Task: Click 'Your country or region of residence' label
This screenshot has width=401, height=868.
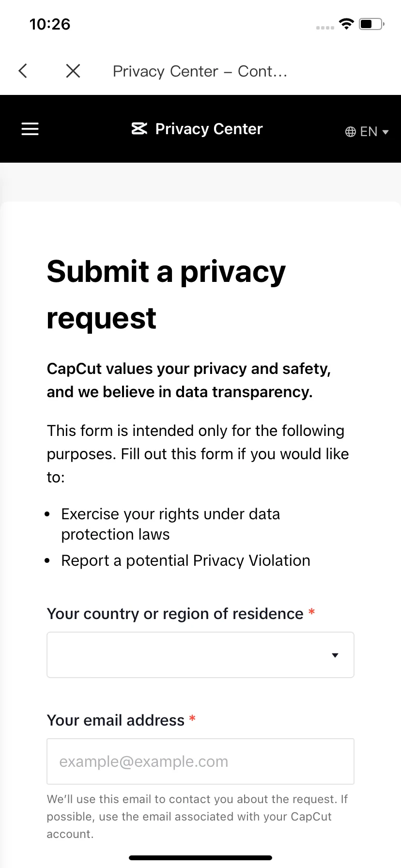Action: pos(175,614)
